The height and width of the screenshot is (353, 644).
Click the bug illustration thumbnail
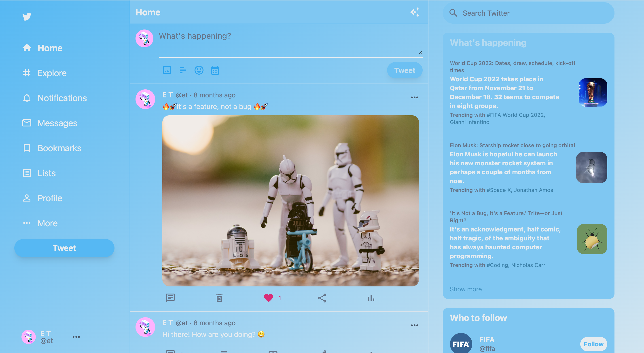click(x=592, y=239)
